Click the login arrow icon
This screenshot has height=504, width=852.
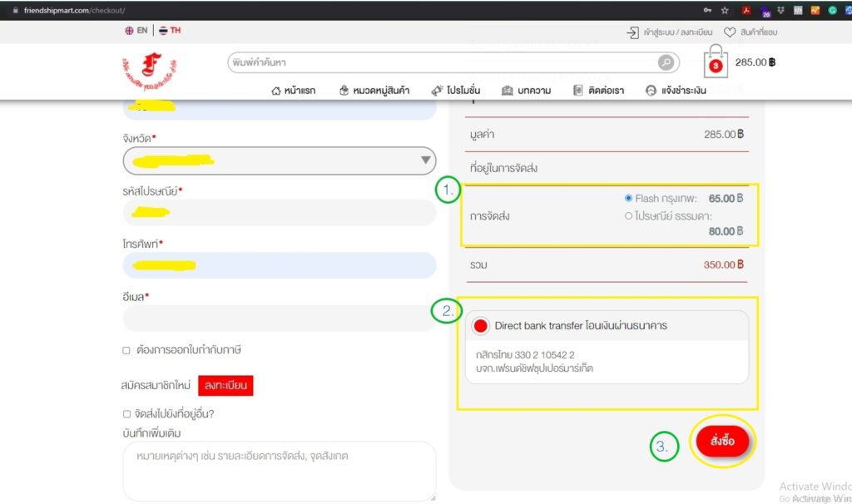point(632,32)
